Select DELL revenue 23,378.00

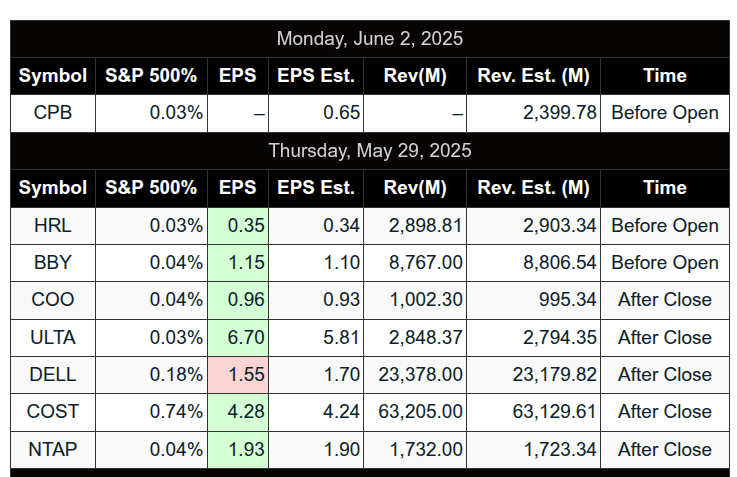coord(415,375)
